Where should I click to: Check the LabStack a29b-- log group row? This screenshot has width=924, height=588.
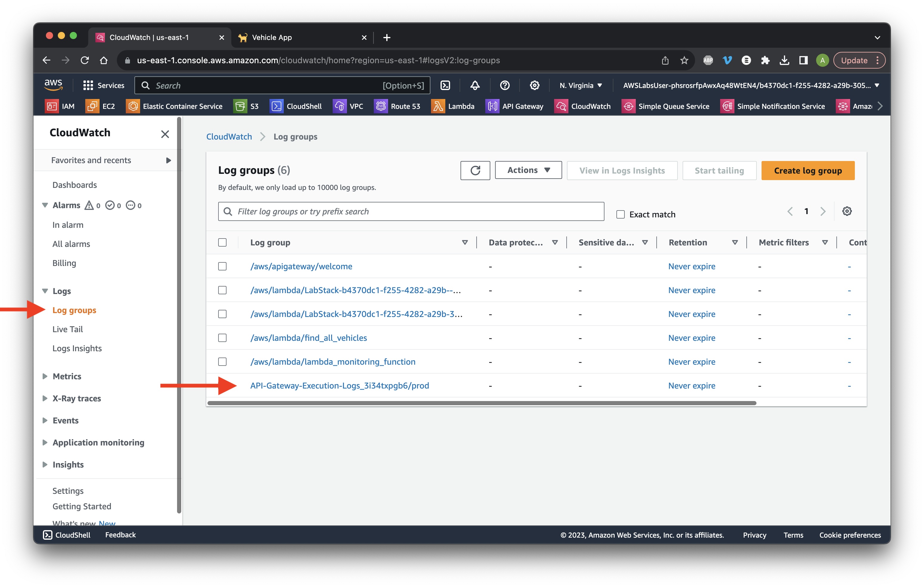[222, 290]
